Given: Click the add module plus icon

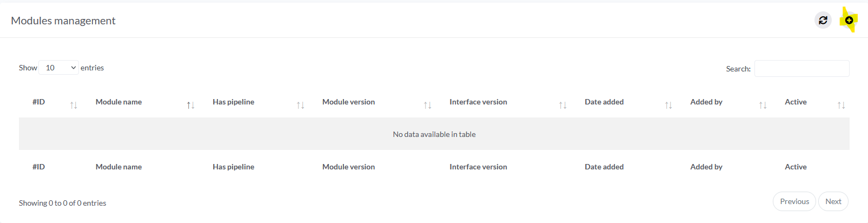Looking at the screenshot, I should (x=849, y=21).
